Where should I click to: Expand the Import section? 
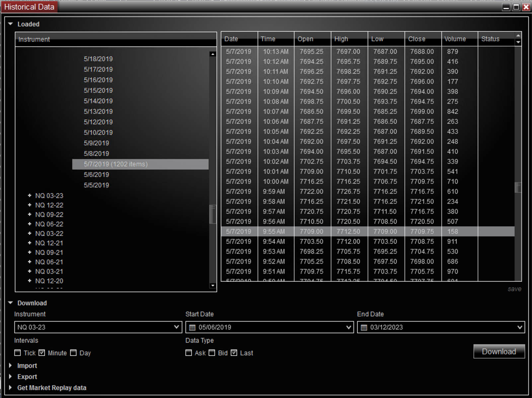pos(10,365)
